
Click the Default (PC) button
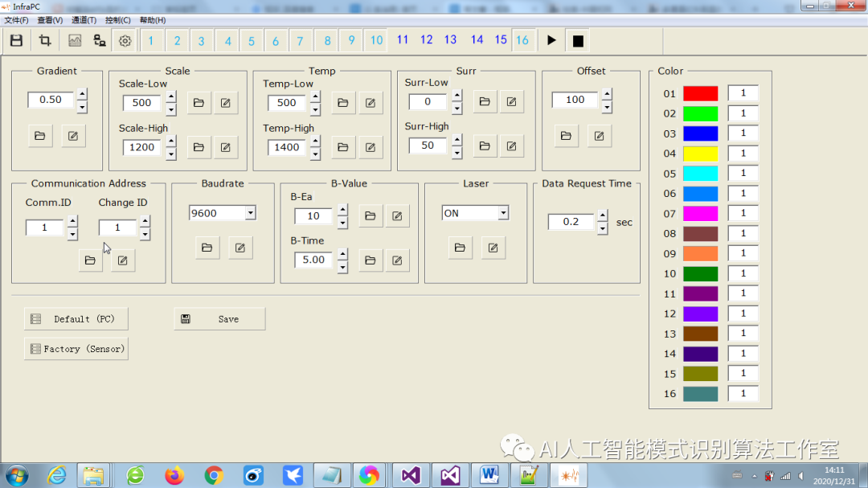tap(76, 319)
